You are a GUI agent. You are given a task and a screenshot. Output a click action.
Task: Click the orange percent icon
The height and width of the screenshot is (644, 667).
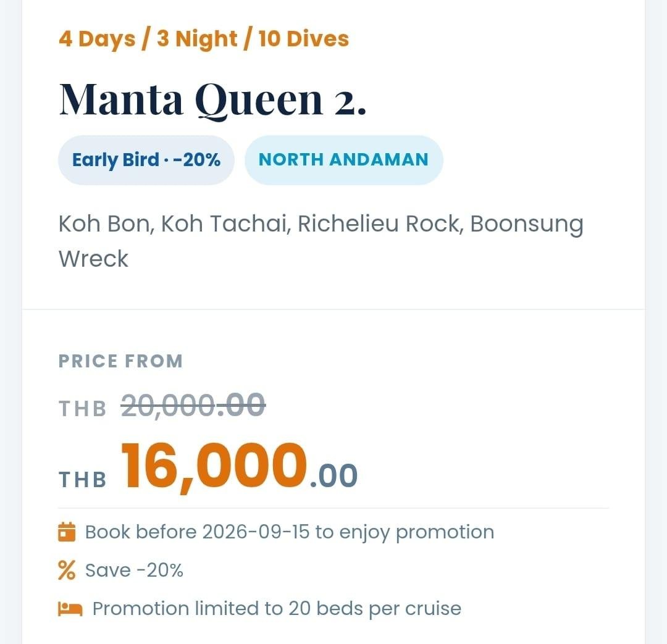click(x=67, y=570)
